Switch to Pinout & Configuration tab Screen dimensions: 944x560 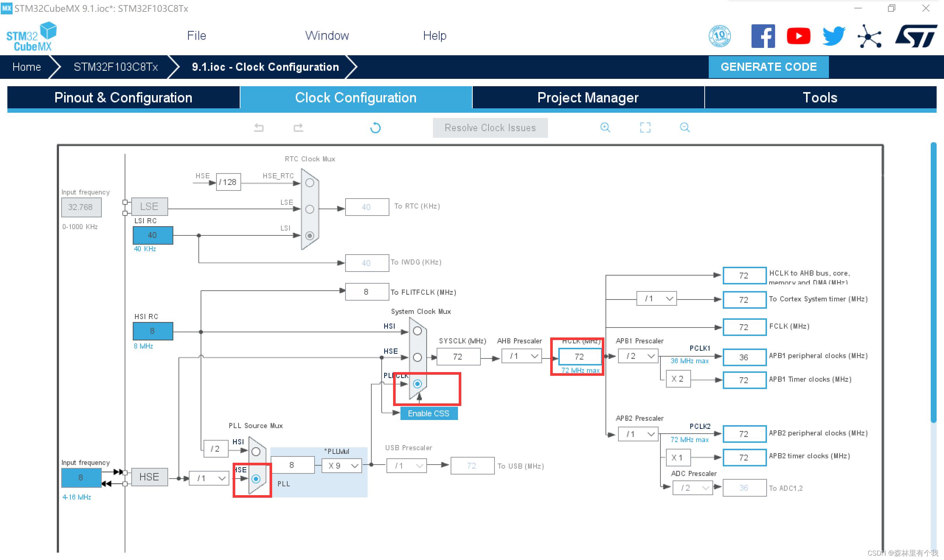coord(123,98)
